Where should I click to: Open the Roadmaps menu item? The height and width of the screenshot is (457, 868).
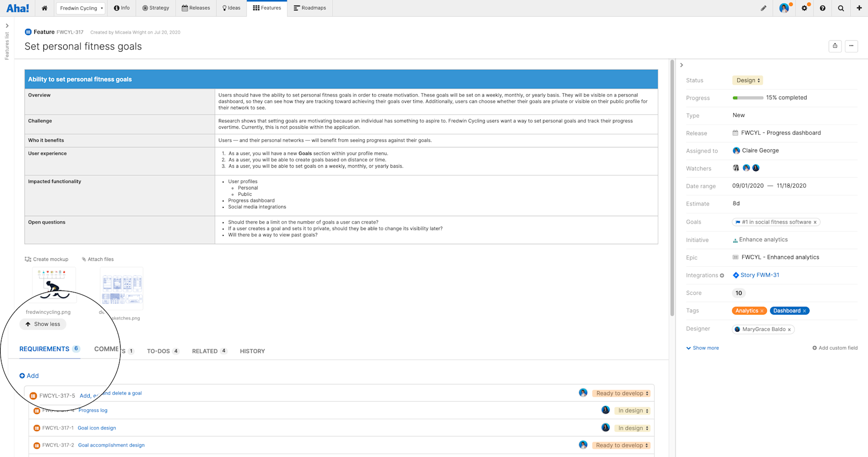coord(310,8)
